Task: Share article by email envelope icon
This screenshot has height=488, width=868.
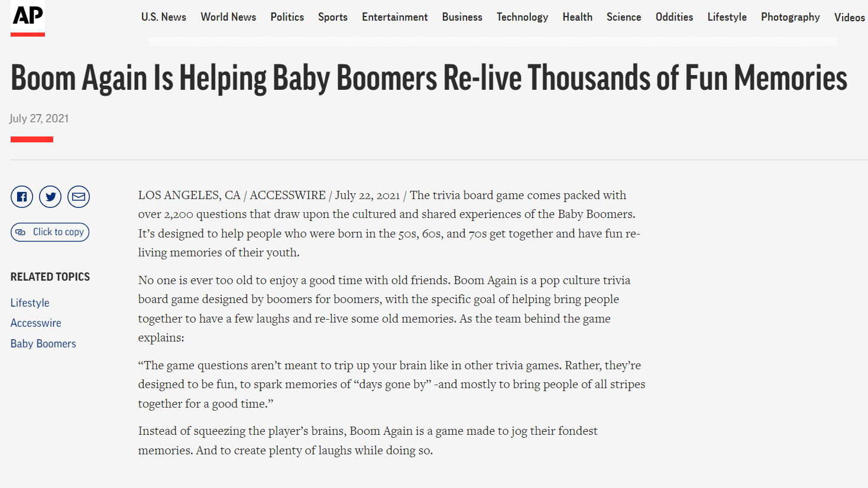Action: coord(79,197)
